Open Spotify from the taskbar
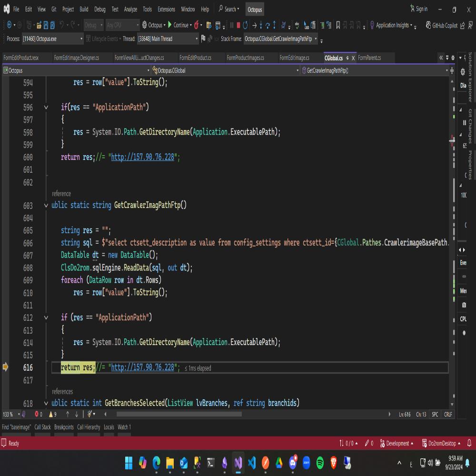 (320, 463)
